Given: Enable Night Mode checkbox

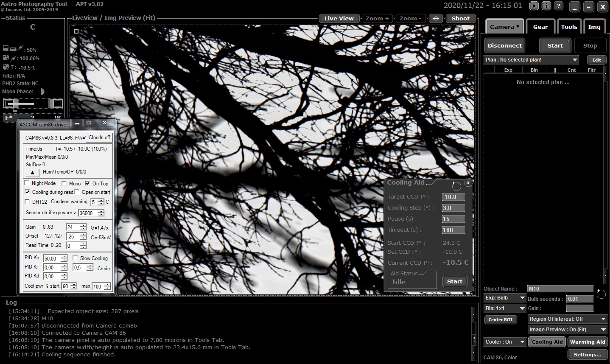Looking at the screenshot, I should point(28,183).
